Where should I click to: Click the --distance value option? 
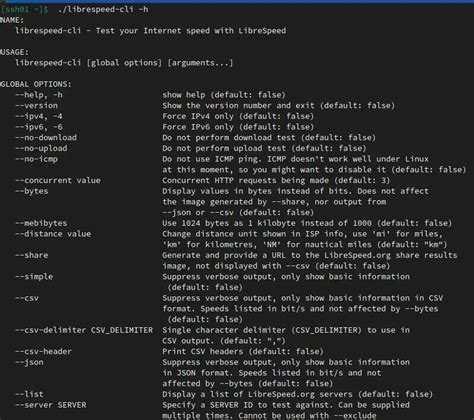pyautogui.click(x=53, y=234)
